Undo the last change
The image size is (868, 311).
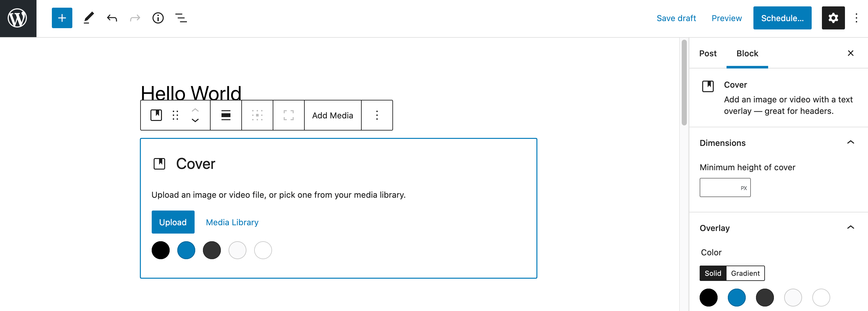pyautogui.click(x=112, y=18)
